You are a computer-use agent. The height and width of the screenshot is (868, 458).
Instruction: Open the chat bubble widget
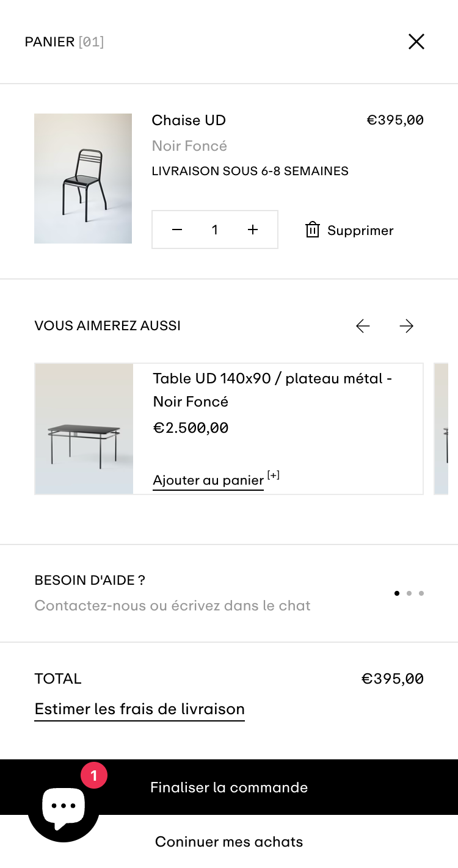64,807
